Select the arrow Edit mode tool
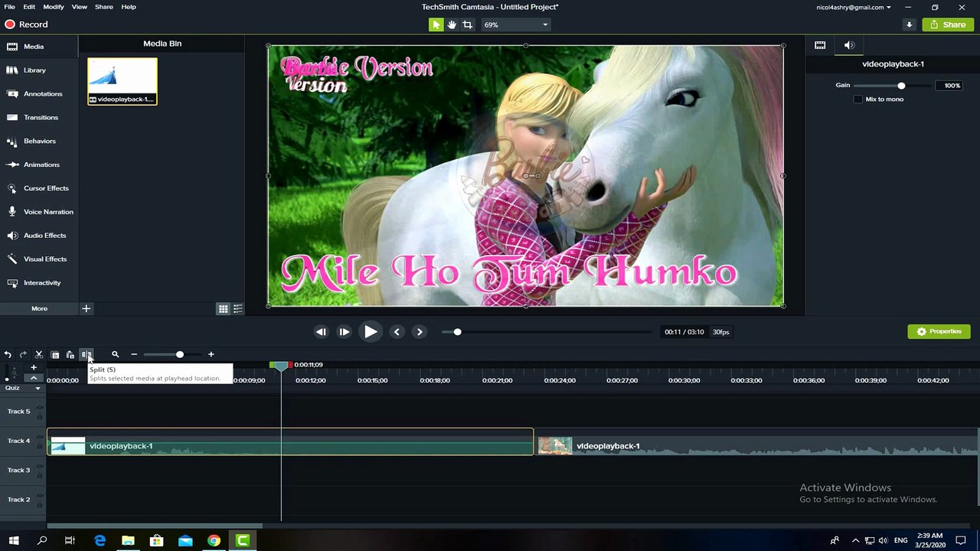This screenshot has height=551, width=980. tap(436, 24)
